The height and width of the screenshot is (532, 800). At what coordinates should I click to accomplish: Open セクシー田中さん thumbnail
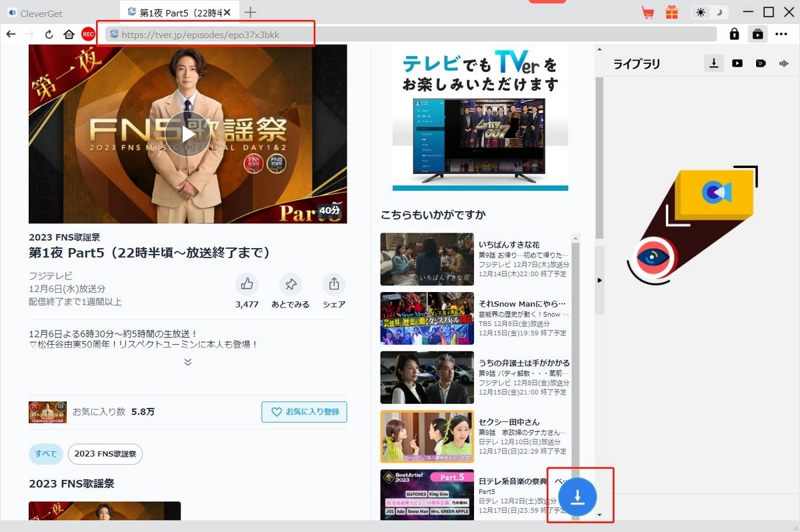click(427, 437)
